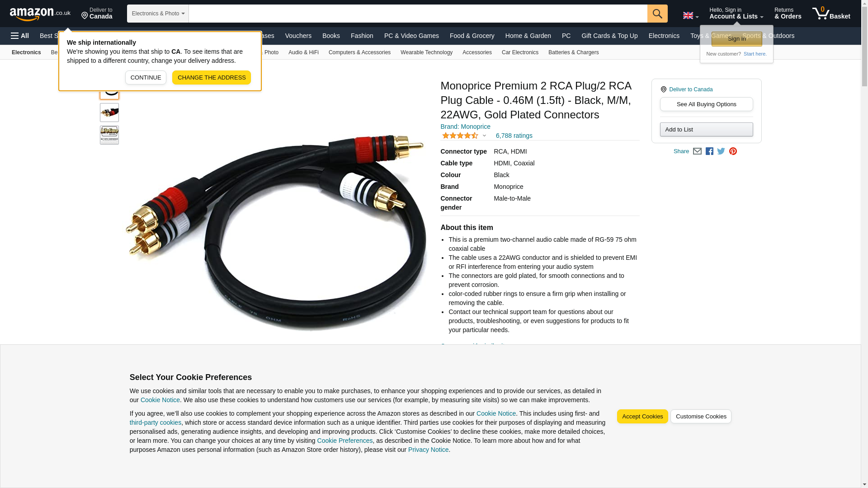868x488 pixels.
Task: Click the search text field
Action: (x=418, y=14)
